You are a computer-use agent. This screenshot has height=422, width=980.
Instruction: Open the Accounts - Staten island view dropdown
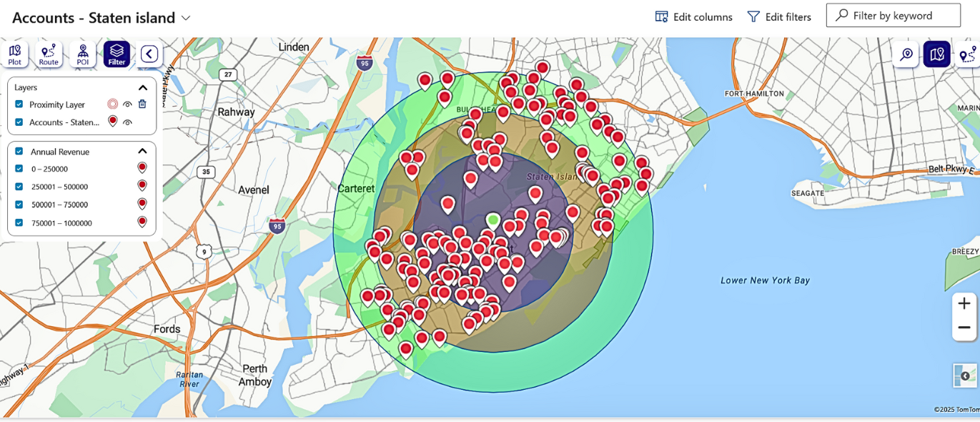[186, 18]
